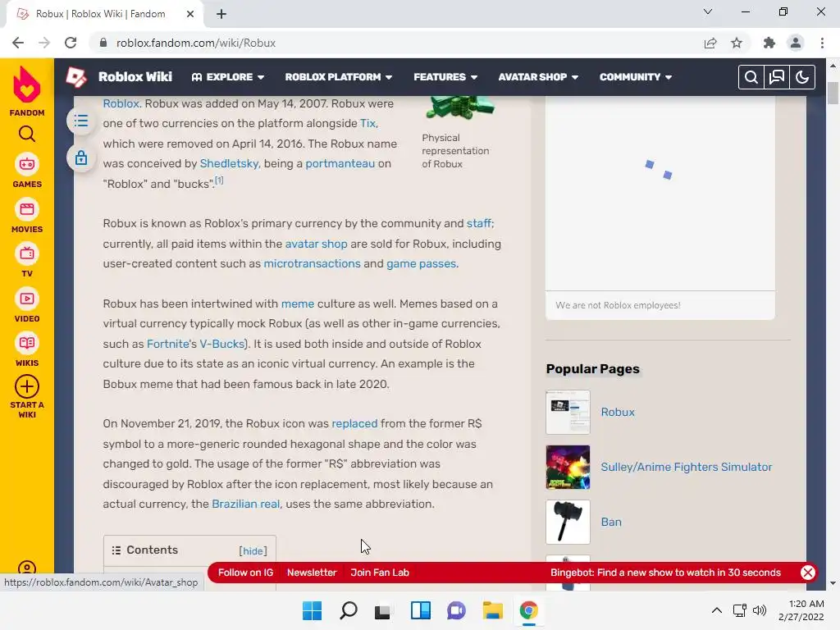The image size is (840, 630).
Task: Click the page protection lock icon
Action: tap(81, 157)
